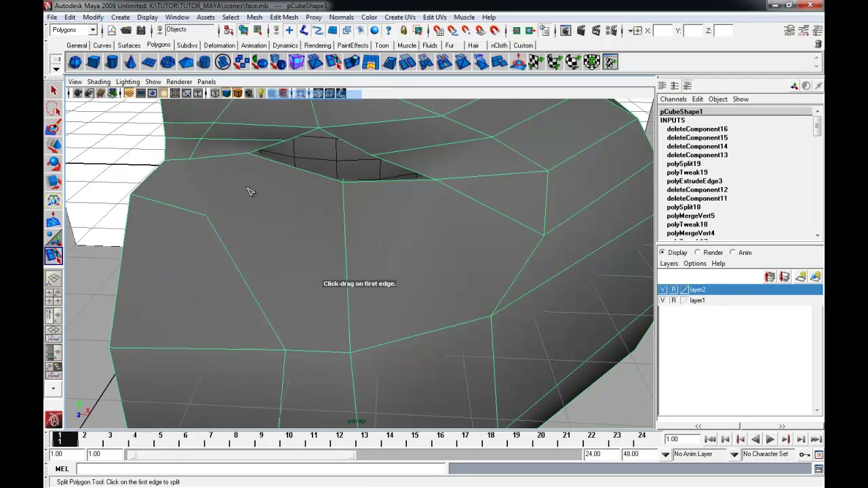
Task: Open the No Character Set dropdown
Action: tap(770, 454)
